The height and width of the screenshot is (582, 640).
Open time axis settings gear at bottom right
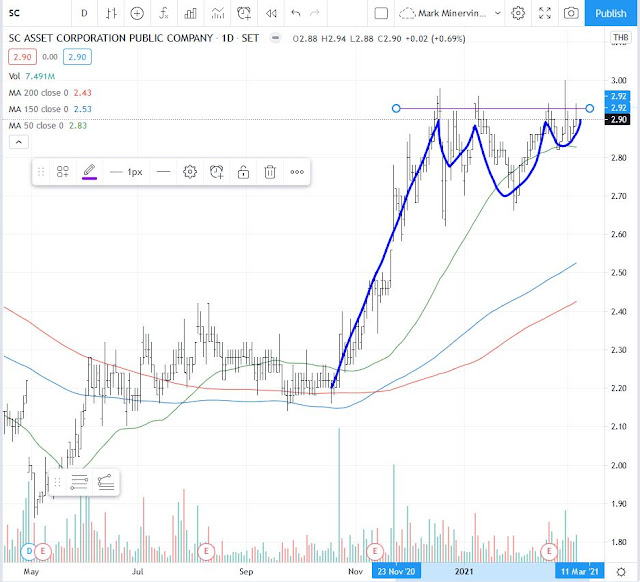621,571
